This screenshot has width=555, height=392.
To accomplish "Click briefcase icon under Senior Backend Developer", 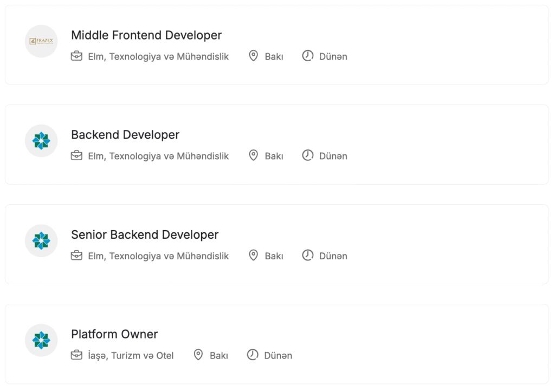I will coord(76,255).
